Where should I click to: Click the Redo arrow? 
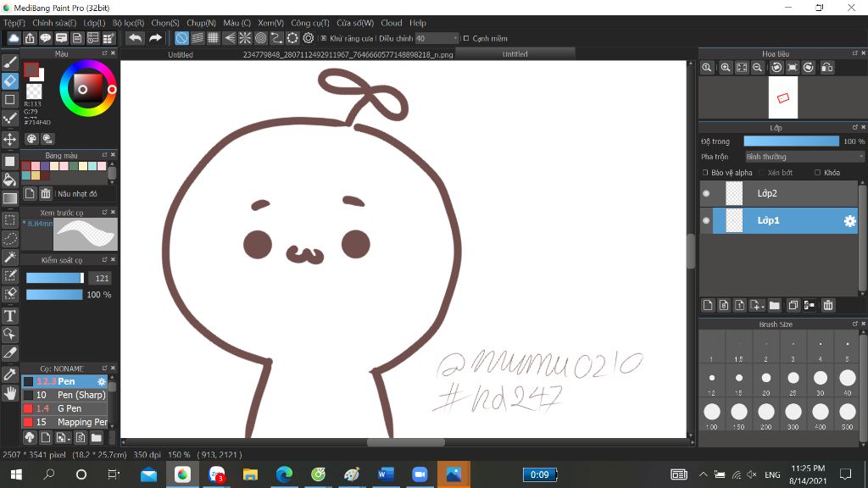point(156,38)
